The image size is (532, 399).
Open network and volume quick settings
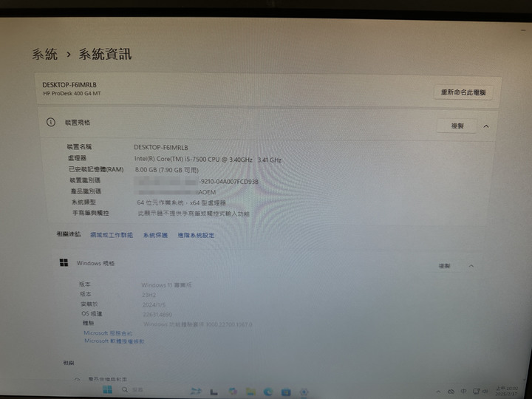pyautogui.click(x=480, y=391)
